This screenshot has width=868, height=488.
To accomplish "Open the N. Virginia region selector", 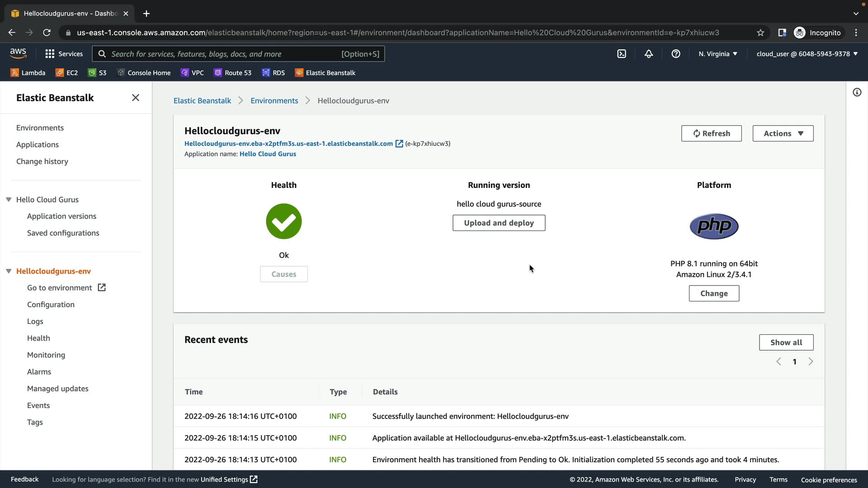I will click(x=717, y=54).
